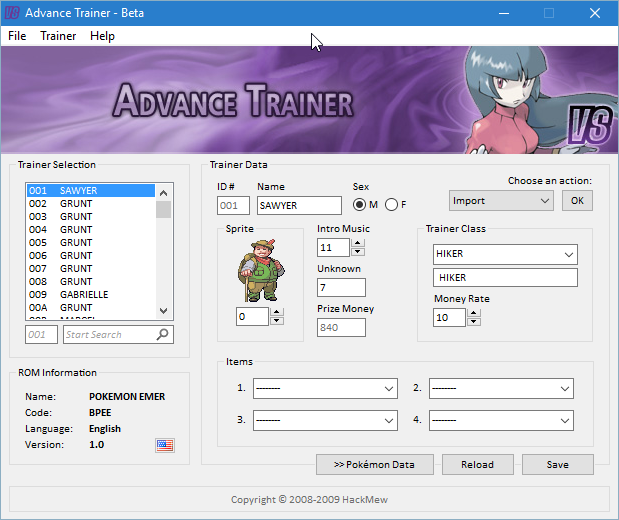Click the Copyright 2008-2009 HackMew text

[x=309, y=499]
